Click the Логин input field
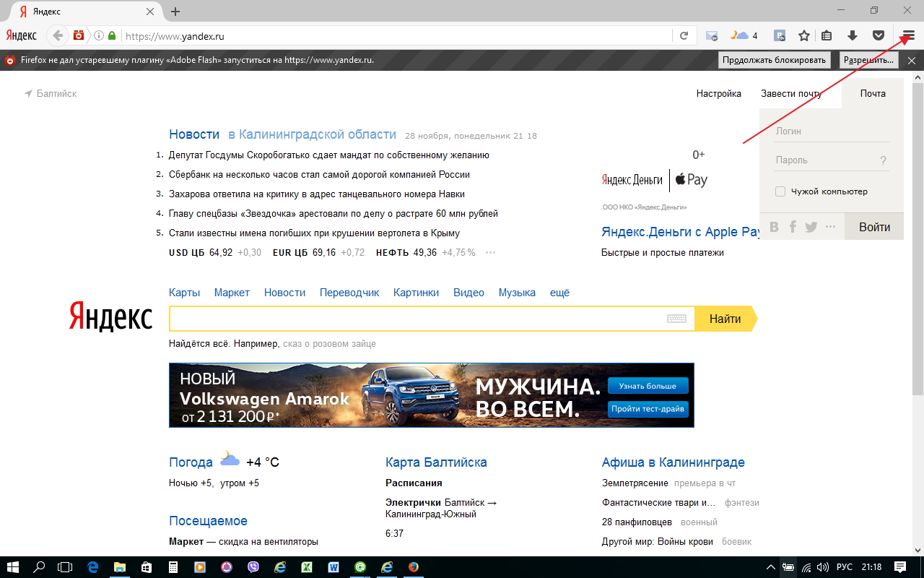Viewport: 924px width, 578px height. 832,131
